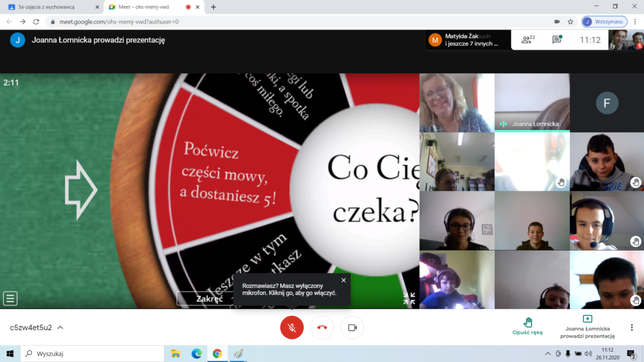Viewport: 644px width, 362px height.
Task: Close the Meet browser tab
Action: (198, 7)
